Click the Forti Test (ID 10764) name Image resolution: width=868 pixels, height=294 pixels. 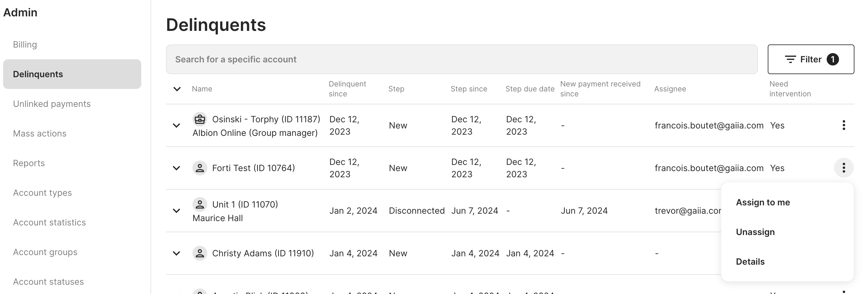tap(253, 168)
